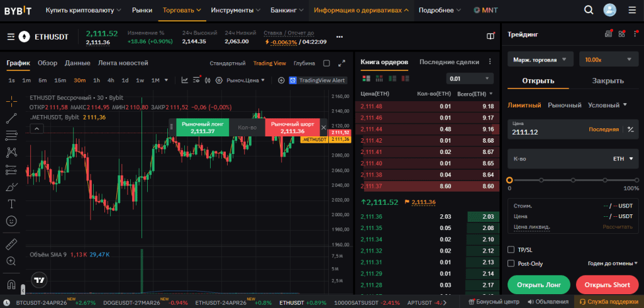Change the candlestick chart type

208,80
